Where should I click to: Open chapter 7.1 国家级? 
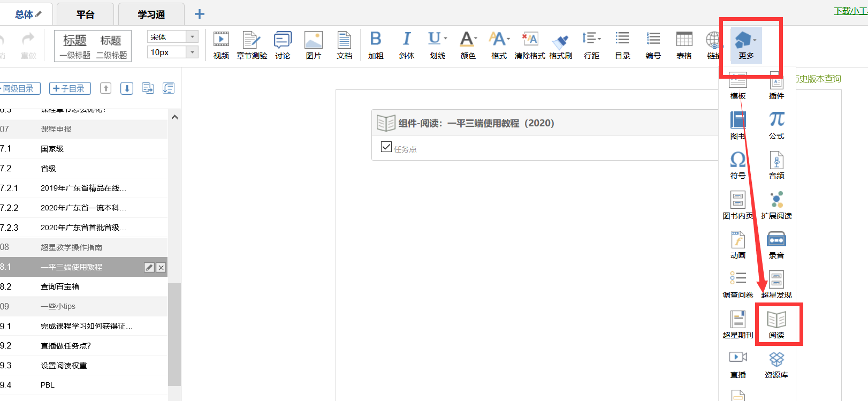(83, 149)
